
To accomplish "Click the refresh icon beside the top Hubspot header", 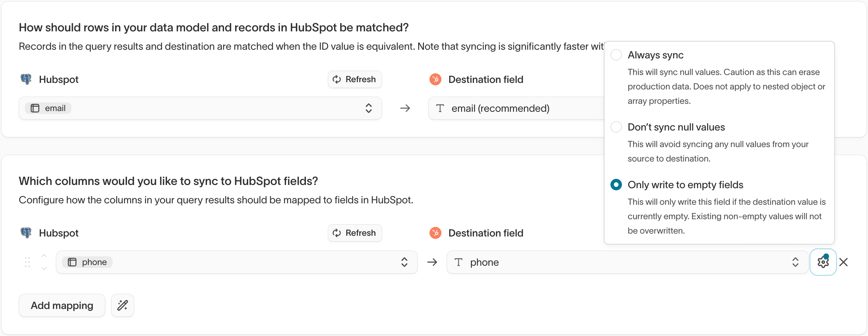I will (336, 79).
